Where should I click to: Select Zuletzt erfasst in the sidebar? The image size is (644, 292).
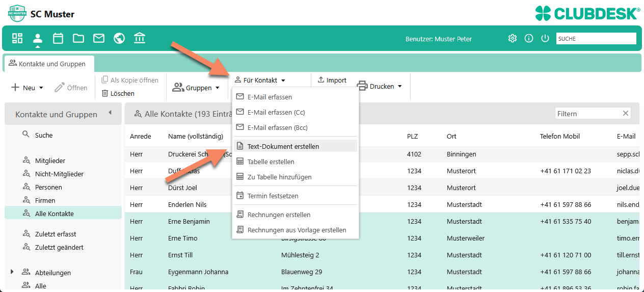pos(56,234)
